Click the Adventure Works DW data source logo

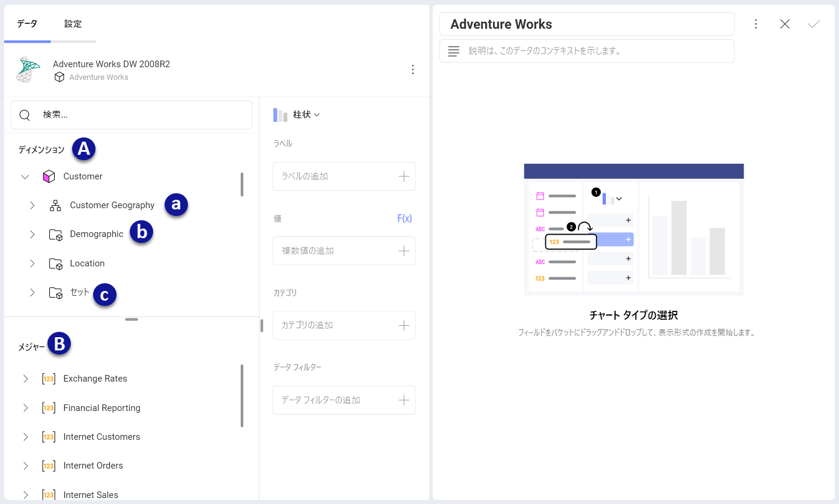(28, 70)
